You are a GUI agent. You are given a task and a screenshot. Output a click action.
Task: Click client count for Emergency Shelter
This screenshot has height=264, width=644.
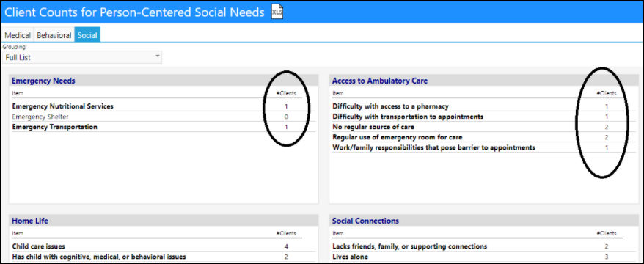(286, 117)
